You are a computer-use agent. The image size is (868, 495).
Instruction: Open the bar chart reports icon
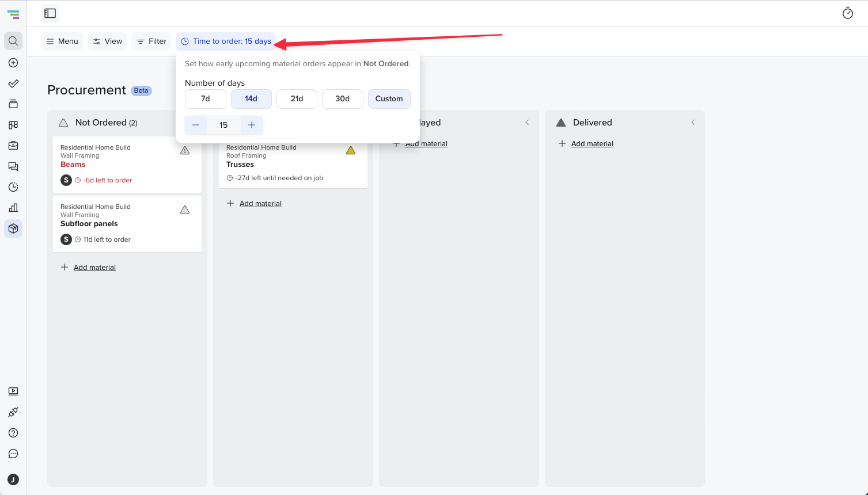(13, 208)
